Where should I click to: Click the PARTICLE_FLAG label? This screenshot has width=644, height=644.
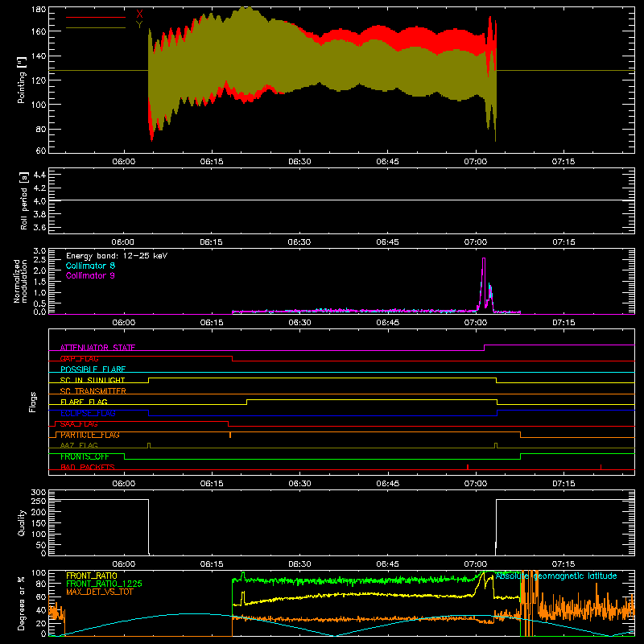click(90, 435)
